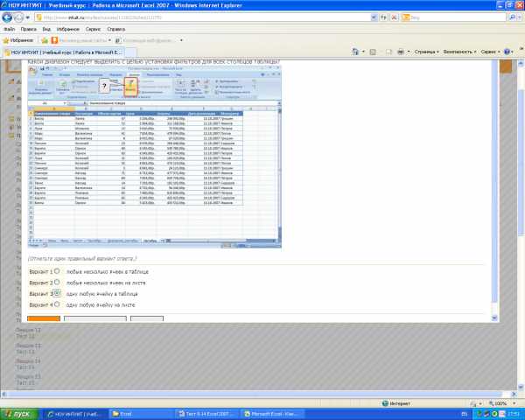Expand the Print options dropdown arrow
This screenshot has width=525, height=420.
point(409,52)
